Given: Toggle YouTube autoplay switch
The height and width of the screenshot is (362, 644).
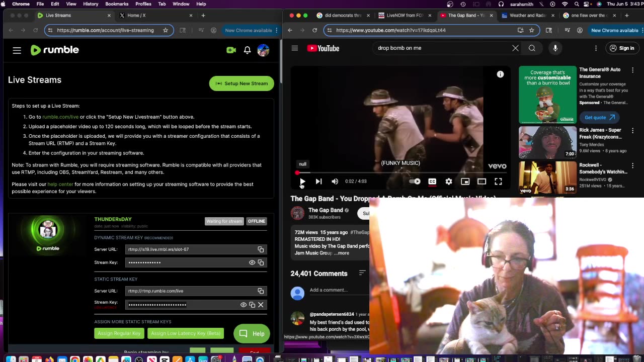Looking at the screenshot, I should [415, 182].
